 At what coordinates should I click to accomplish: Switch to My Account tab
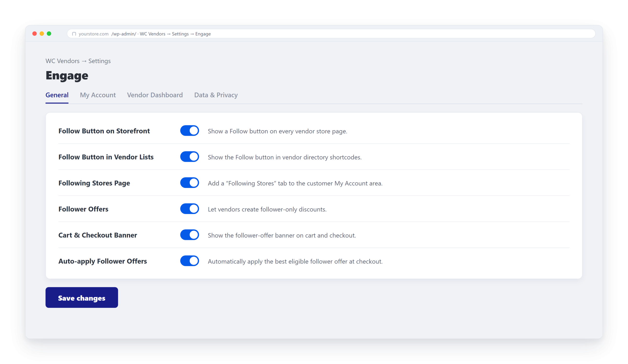[x=98, y=95]
